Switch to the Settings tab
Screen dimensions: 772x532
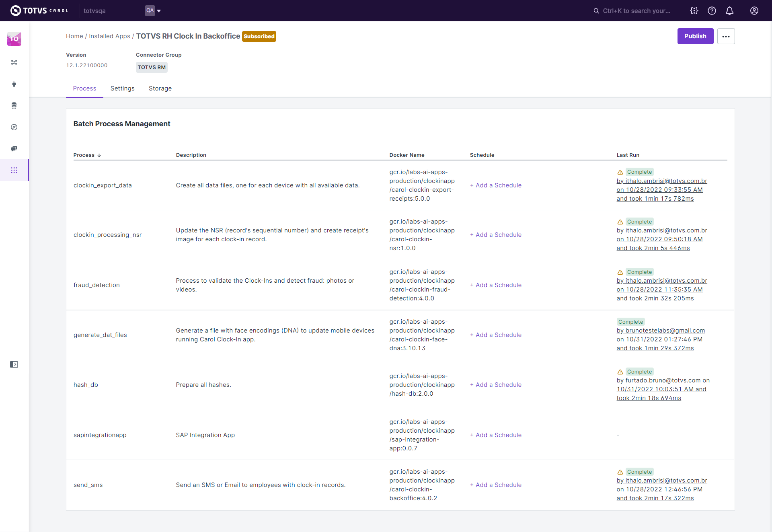pos(122,88)
